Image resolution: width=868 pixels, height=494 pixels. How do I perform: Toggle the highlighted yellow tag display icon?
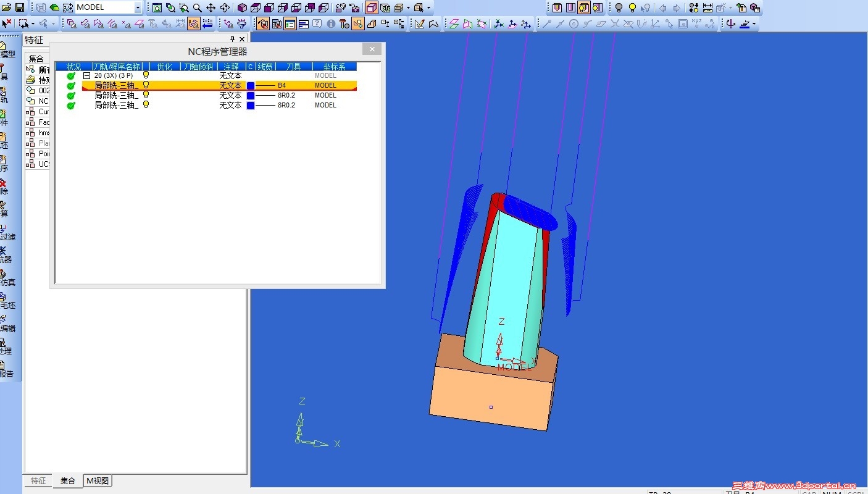(x=584, y=7)
